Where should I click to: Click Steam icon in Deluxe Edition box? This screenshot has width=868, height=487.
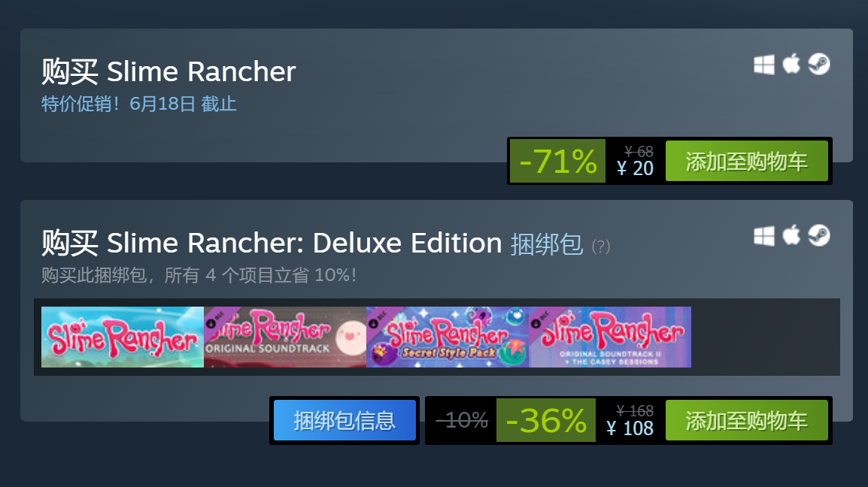818,236
